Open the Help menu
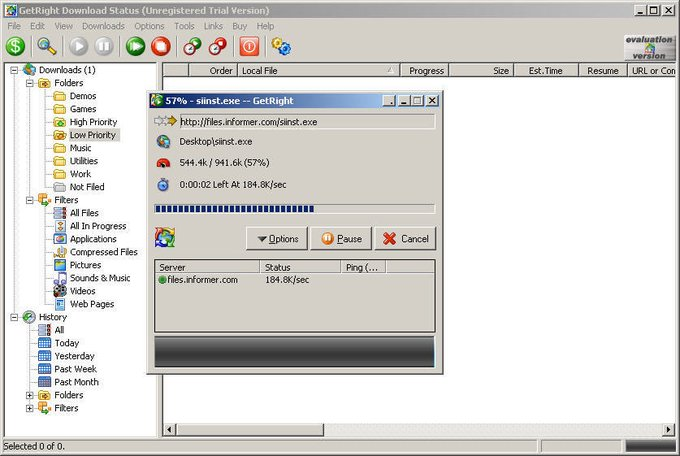The height and width of the screenshot is (456, 680). click(265, 26)
